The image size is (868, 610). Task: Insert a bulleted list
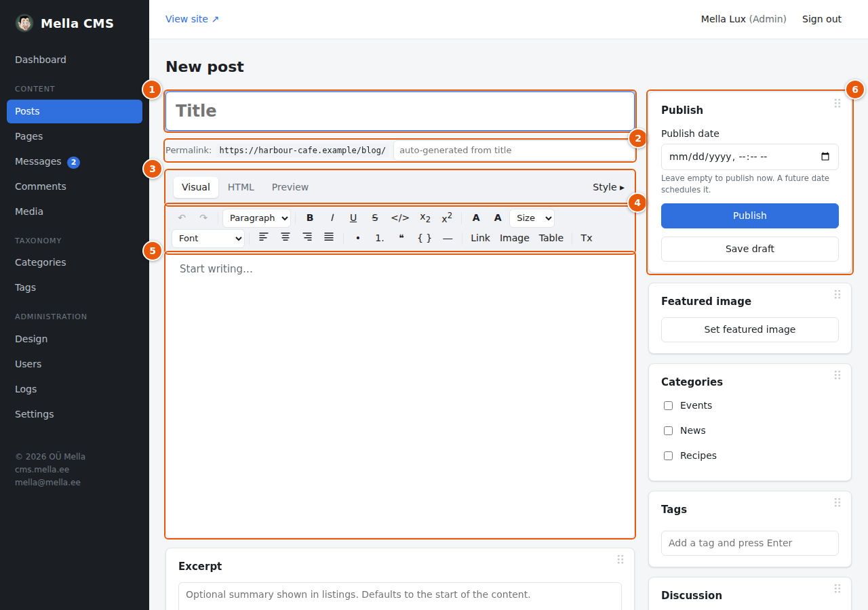click(x=358, y=238)
